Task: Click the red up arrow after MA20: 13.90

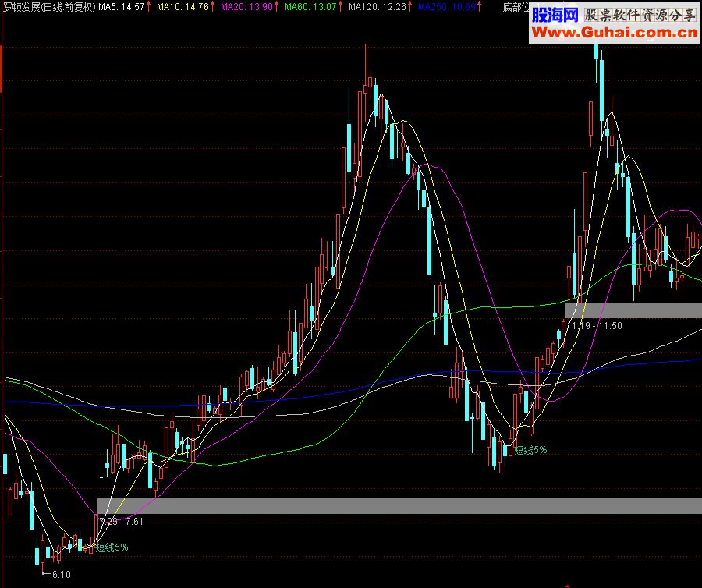Action: point(276,7)
